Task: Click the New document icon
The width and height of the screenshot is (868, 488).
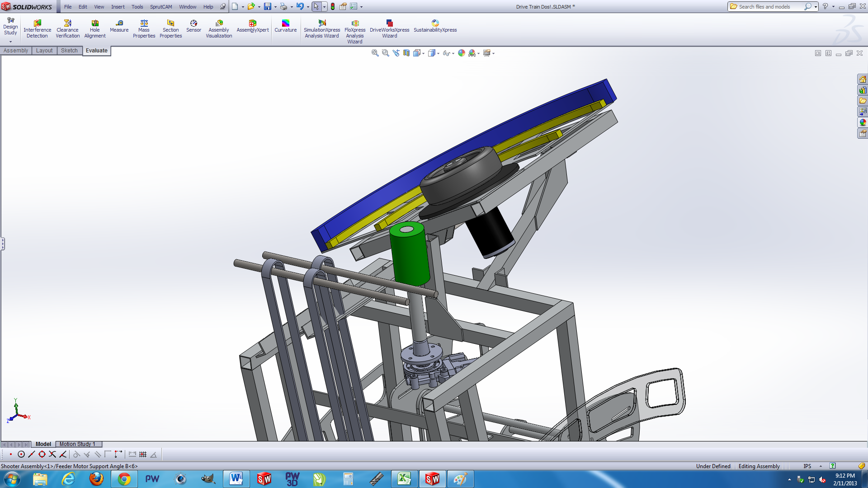Action: 235,6
